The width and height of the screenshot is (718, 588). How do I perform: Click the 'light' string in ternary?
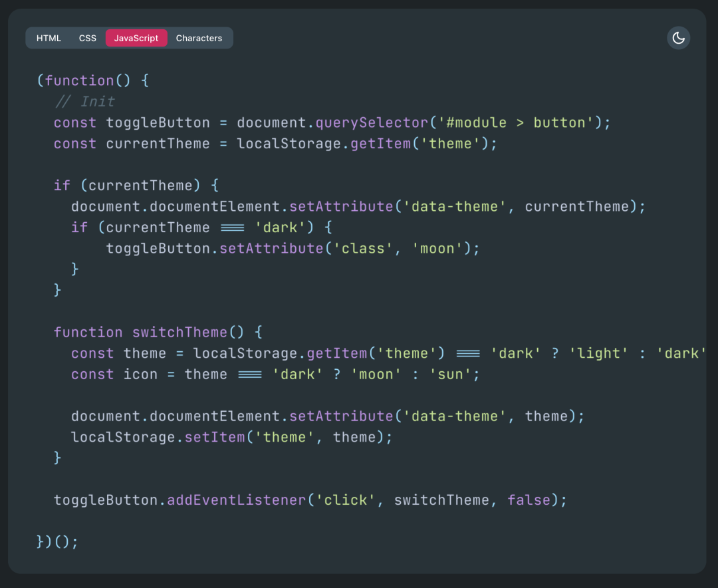coord(598,353)
